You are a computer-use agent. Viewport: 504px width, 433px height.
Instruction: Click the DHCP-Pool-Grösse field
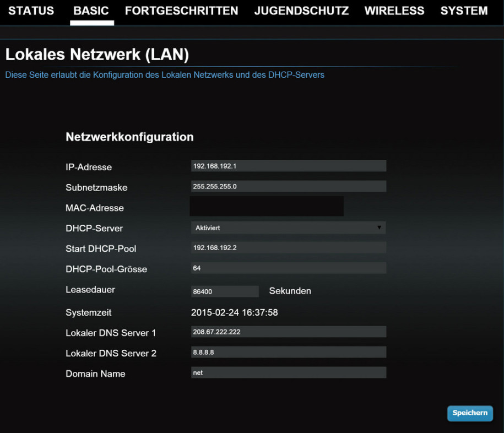click(289, 268)
